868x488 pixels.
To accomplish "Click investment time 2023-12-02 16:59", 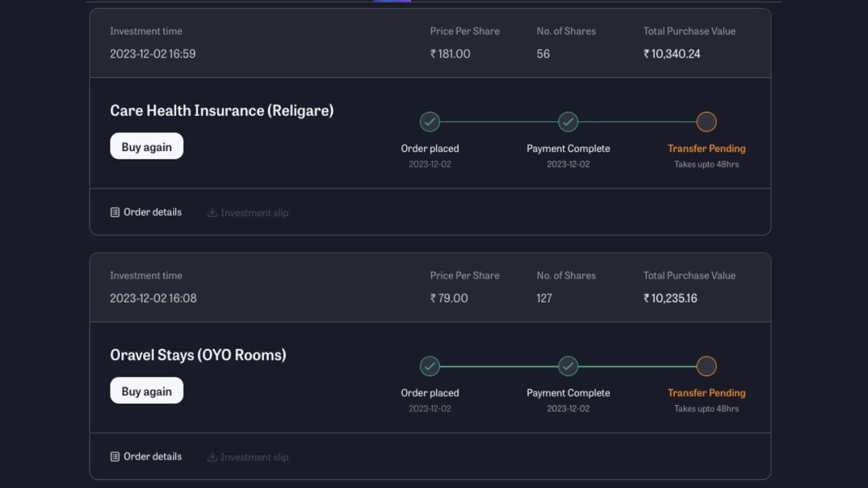I will pyautogui.click(x=153, y=54).
